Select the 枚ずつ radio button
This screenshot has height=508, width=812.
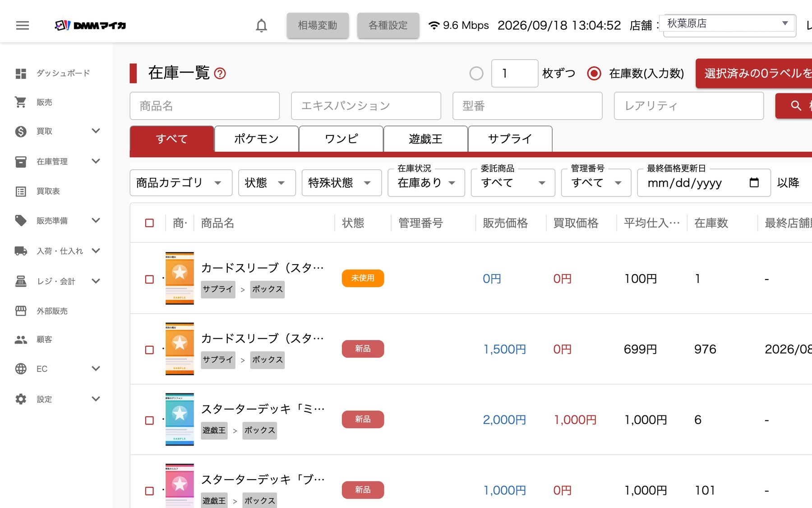476,73
